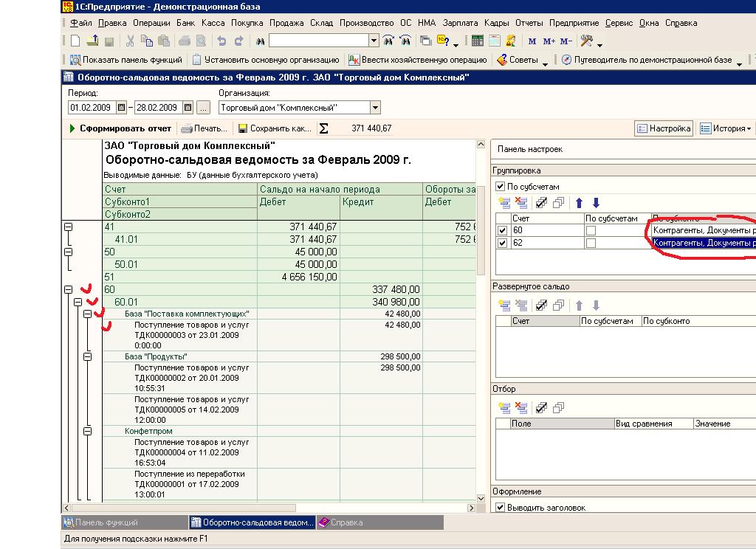Click the New document icon

pyautogui.click(x=75, y=41)
